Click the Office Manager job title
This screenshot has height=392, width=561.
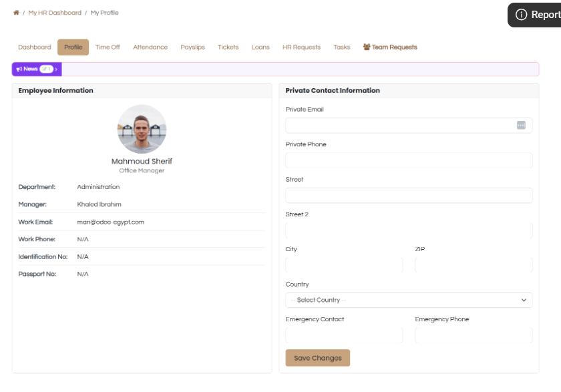142,170
